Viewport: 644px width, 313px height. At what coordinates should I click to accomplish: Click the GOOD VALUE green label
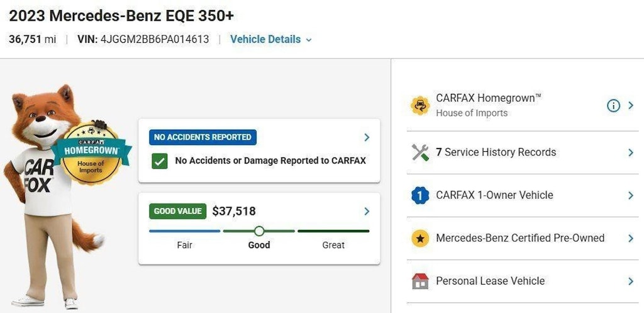(x=178, y=212)
